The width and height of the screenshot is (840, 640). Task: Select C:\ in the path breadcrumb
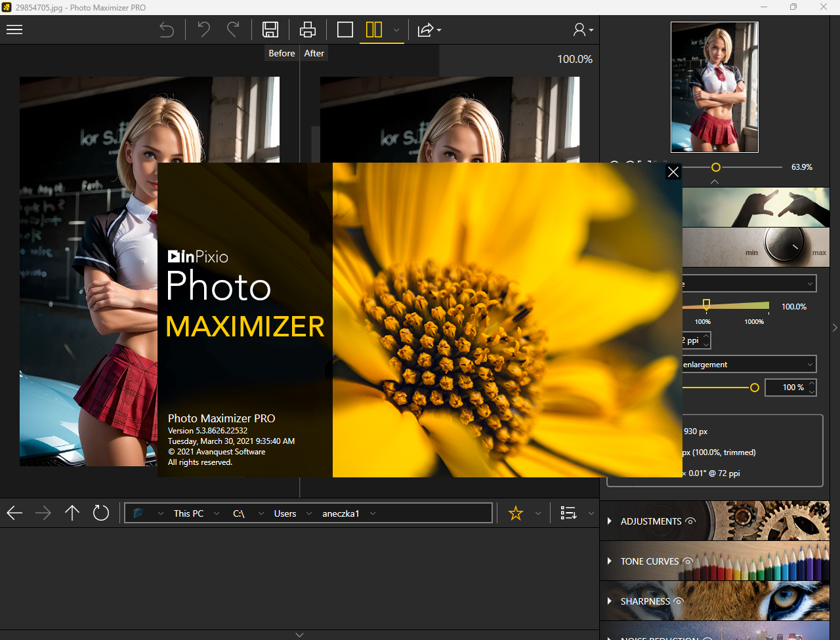coord(239,513)
